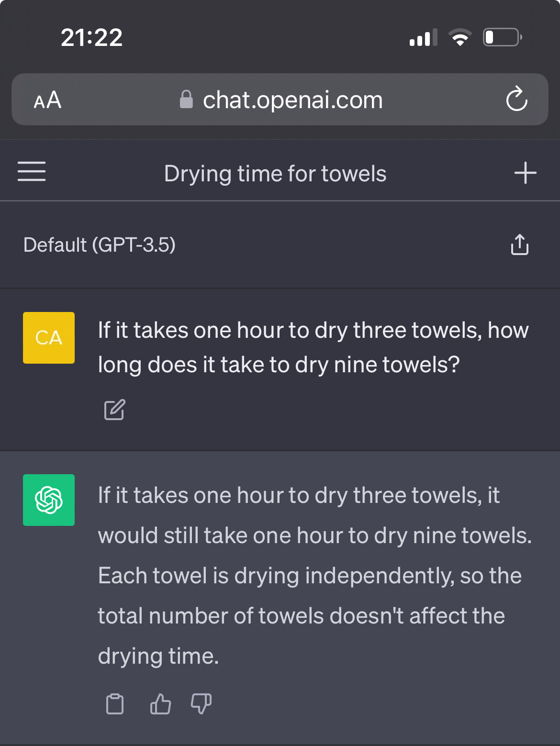The image size is (560, 746).
Task: Tap the share conversation icon
Action: pos(519,245)
